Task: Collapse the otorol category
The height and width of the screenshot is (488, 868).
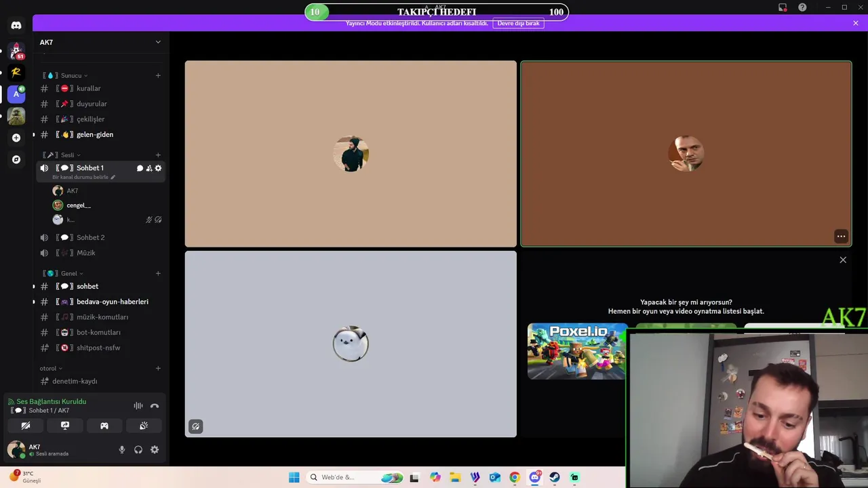Action: 50,368
